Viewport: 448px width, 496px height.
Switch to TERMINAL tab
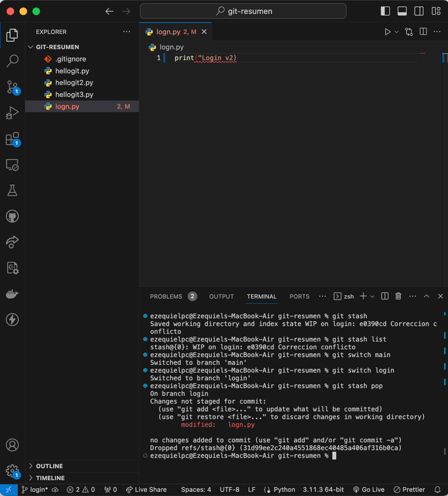[x=261, y=296]
